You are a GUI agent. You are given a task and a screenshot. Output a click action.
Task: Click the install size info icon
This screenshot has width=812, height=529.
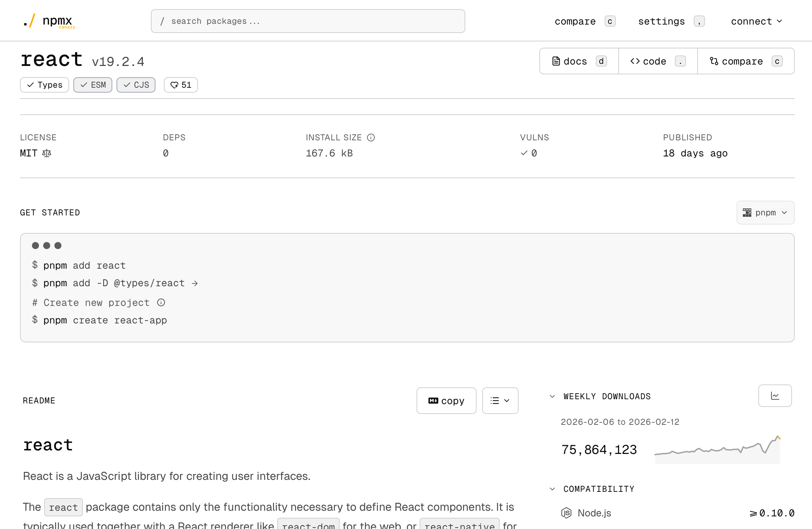pos(371,138)
